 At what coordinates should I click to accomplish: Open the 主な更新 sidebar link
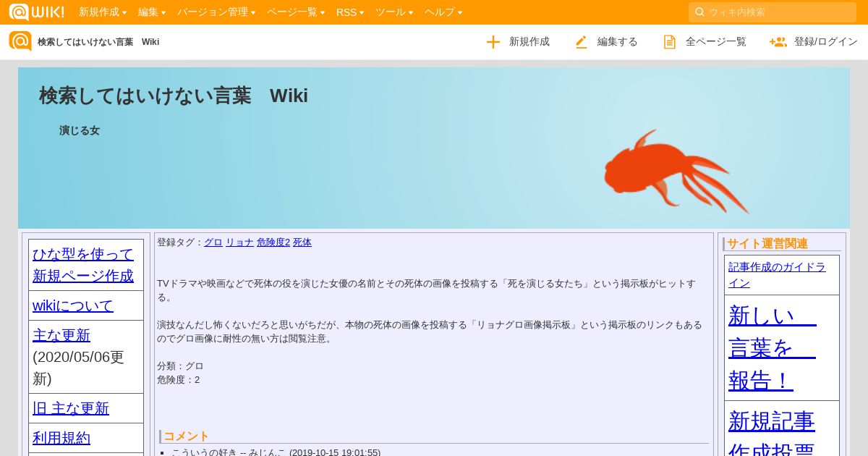[61, 335]
